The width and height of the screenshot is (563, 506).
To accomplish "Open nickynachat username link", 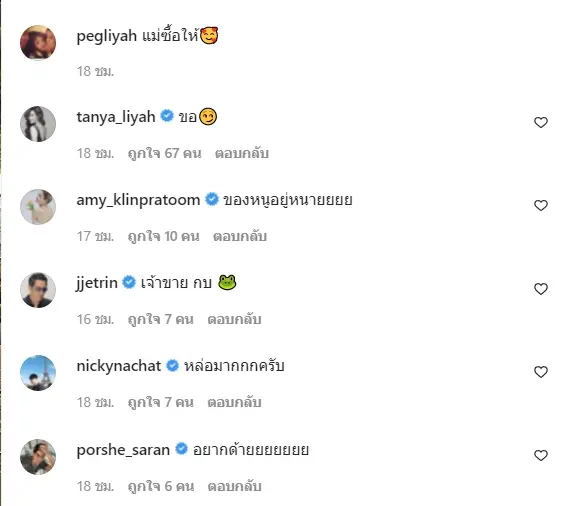I will 119,366.
